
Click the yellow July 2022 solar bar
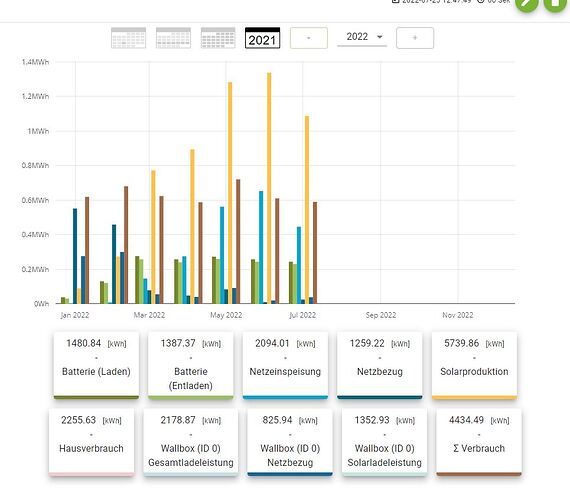(x=307, y=210)
